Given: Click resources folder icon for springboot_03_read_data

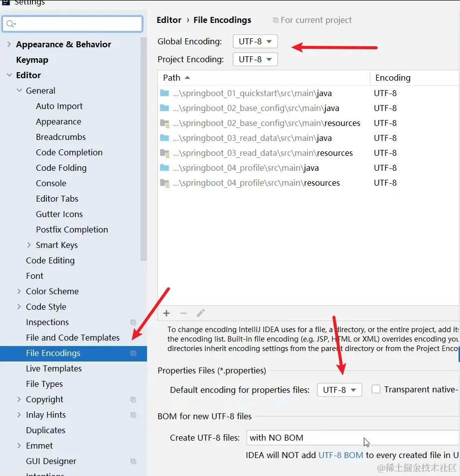Looking at the screenshot, I should click(x=164, y=153).
